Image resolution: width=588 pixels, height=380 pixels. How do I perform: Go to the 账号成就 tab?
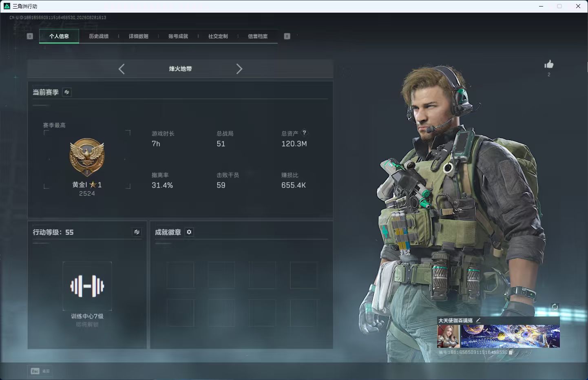pyautogui.click(x=178, y=36)
